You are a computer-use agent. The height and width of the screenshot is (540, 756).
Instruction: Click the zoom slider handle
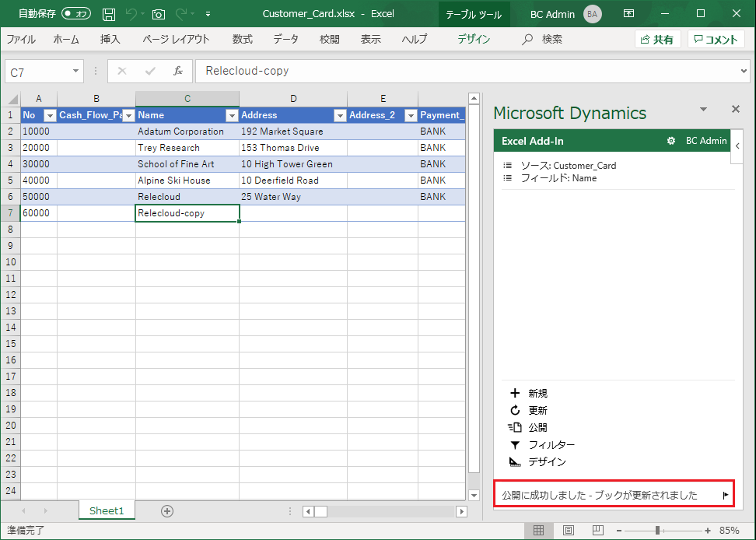[x=656, y=531]
